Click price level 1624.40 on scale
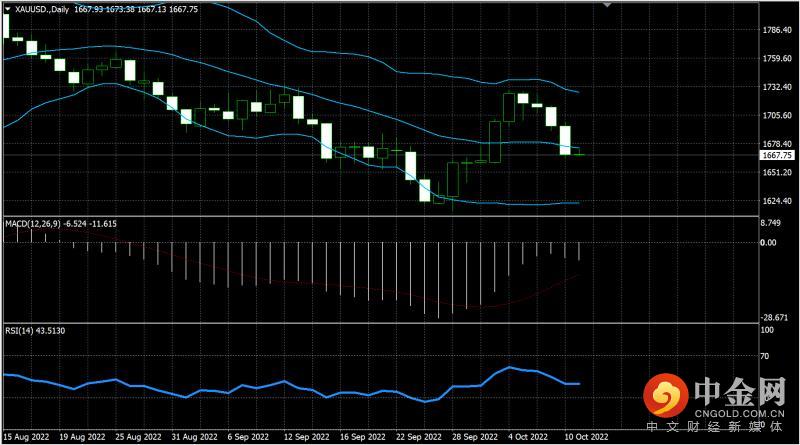This screenshot has height=445, width=800. pos(777,201)
